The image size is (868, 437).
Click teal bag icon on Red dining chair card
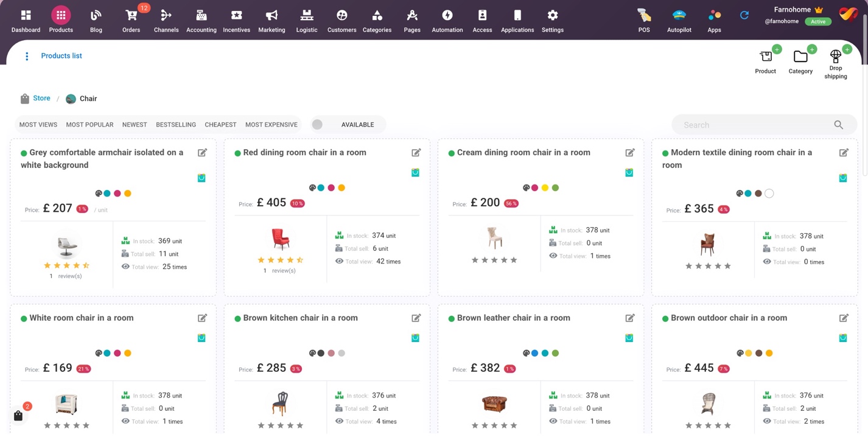coord(415,172)
